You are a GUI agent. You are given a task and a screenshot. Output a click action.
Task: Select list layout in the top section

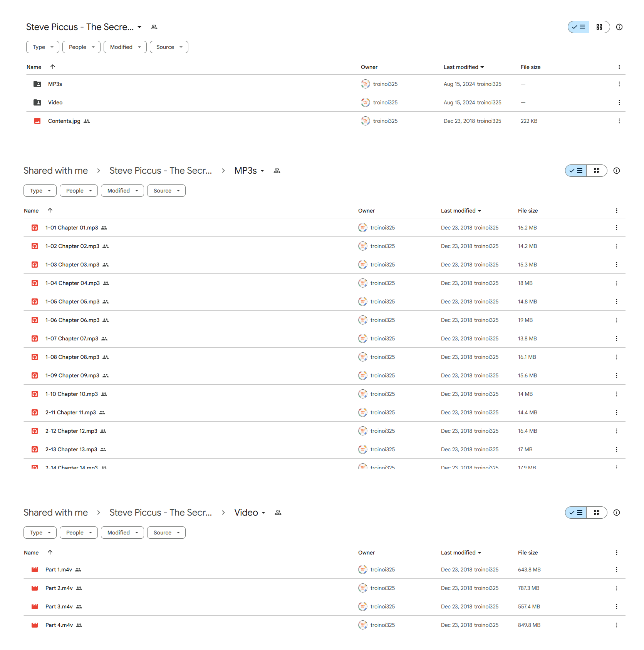[579, 27]
